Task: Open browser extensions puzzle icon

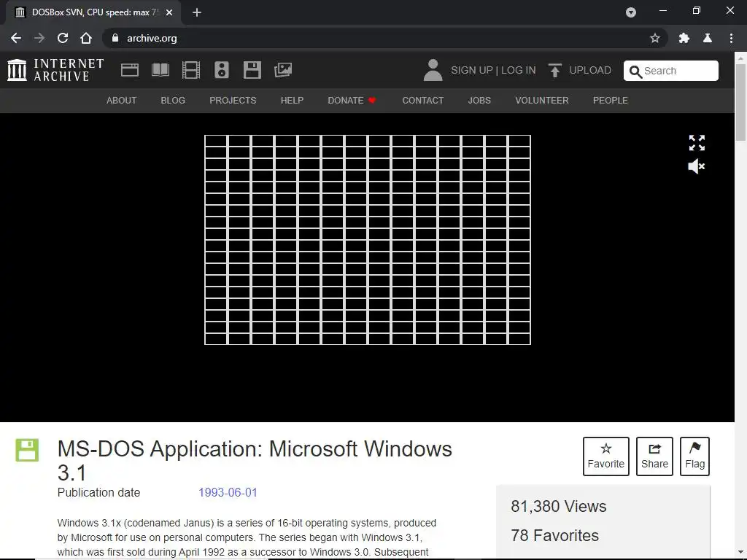Action: [684, 38]
